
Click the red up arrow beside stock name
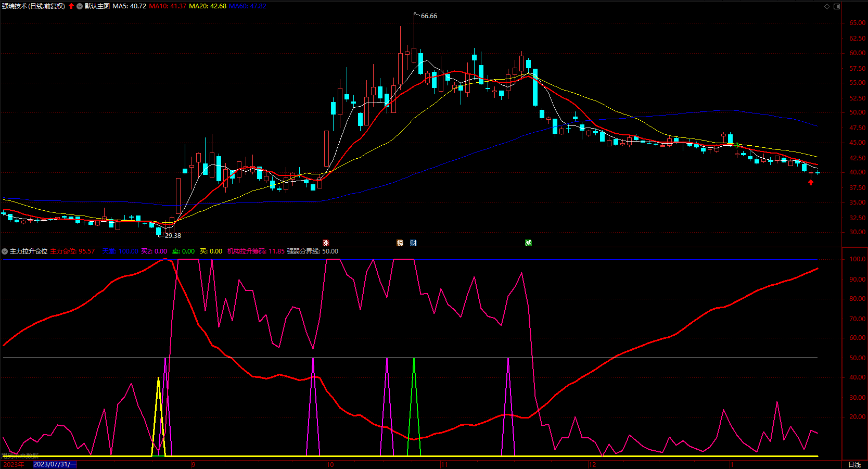[71, 6]
